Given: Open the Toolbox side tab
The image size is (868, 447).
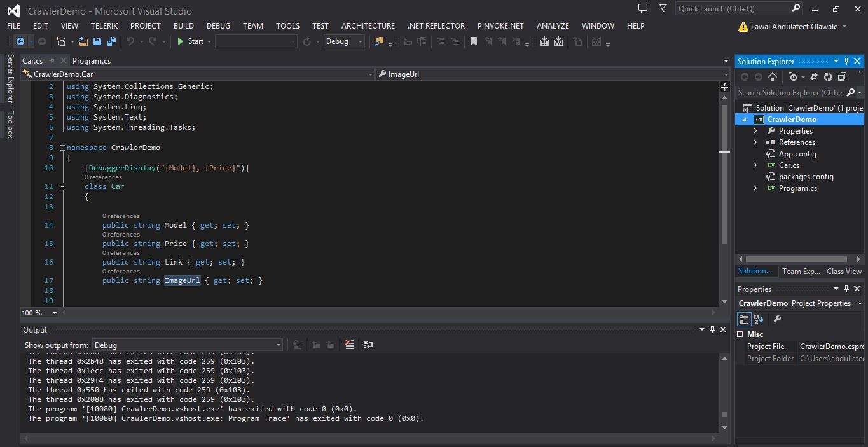Looking at the screenshot, I should [x=10, y=124].
